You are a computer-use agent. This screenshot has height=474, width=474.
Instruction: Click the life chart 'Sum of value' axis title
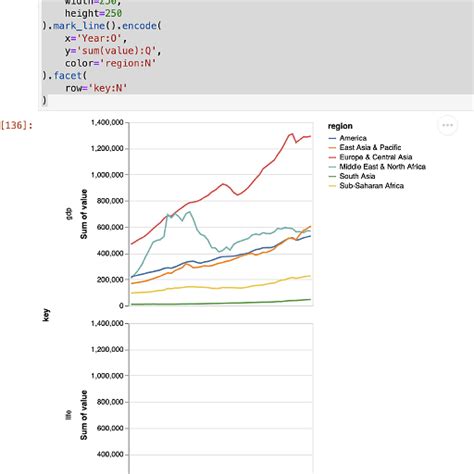84,415
